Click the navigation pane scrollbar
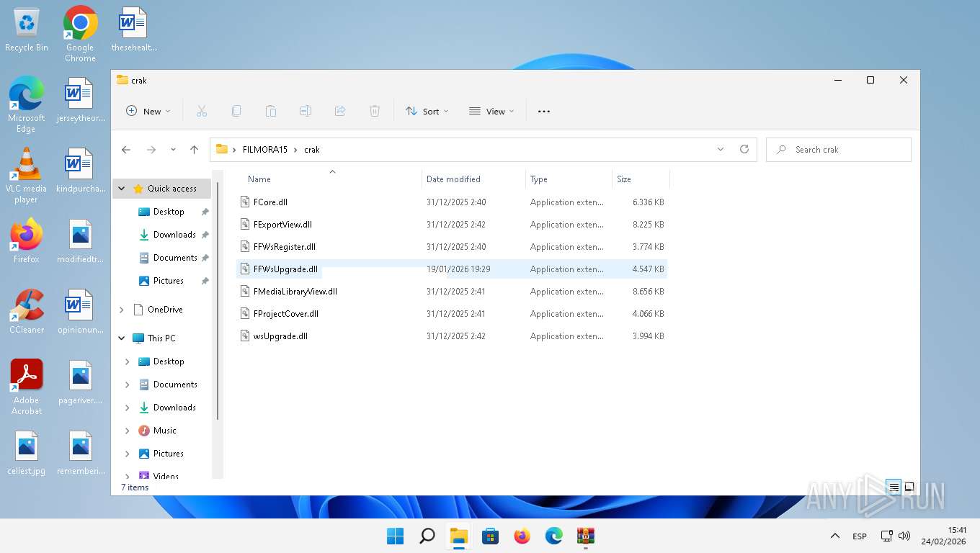Screen dimensions: 980x553 click(x=218, y=300)
